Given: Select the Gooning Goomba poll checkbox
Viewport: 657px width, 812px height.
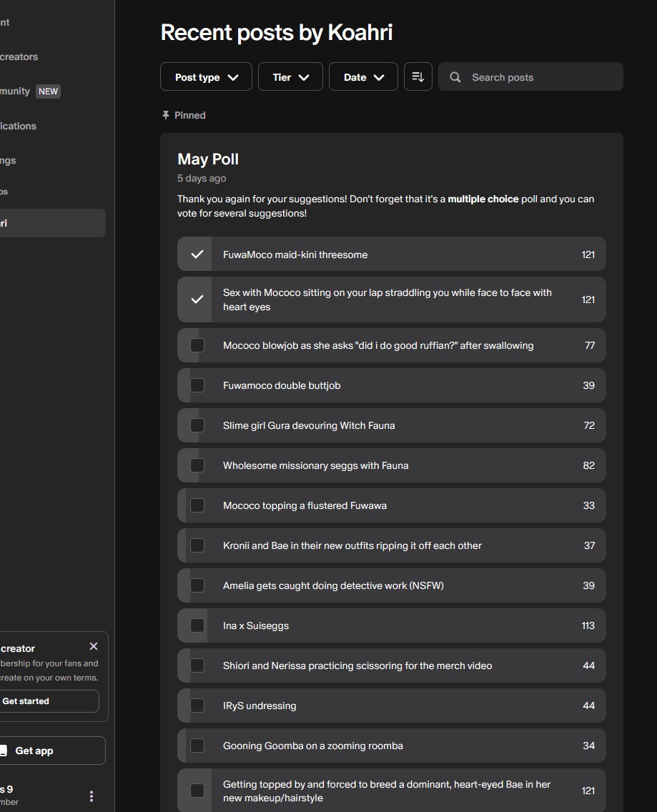Looking at the screenshot, I should (x=197, y=746).
